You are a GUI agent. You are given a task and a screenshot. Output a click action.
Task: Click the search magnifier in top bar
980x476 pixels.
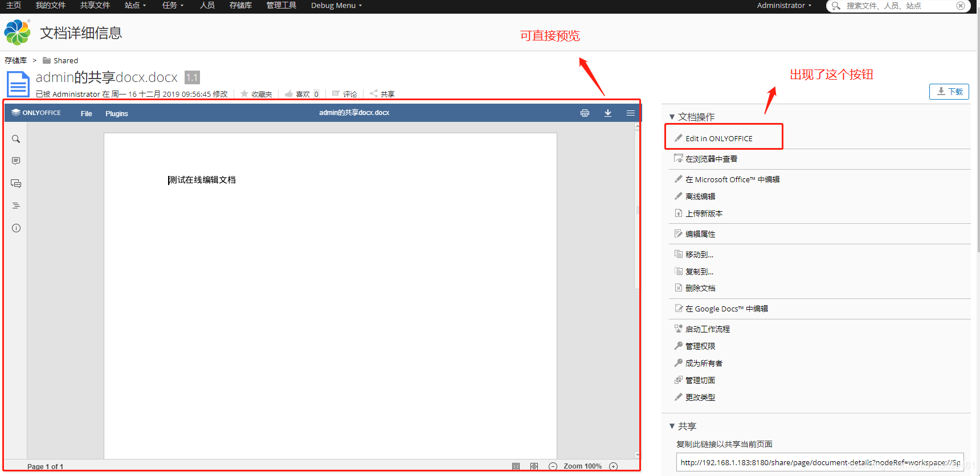[836, 6]
